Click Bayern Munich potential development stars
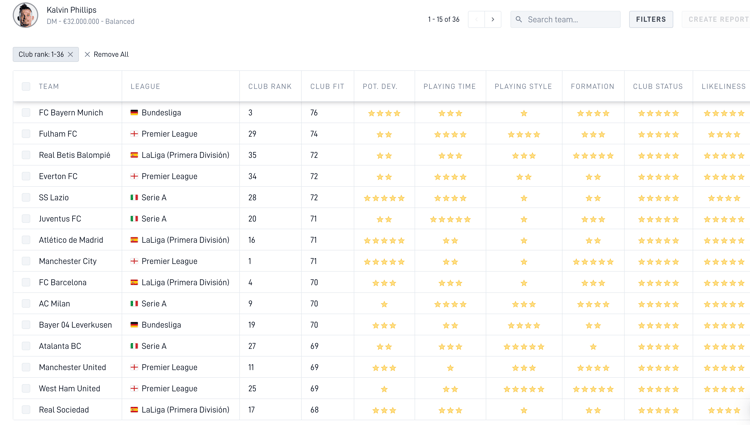The height and width of the screenshot is (425, 750). tap(384, 113)
